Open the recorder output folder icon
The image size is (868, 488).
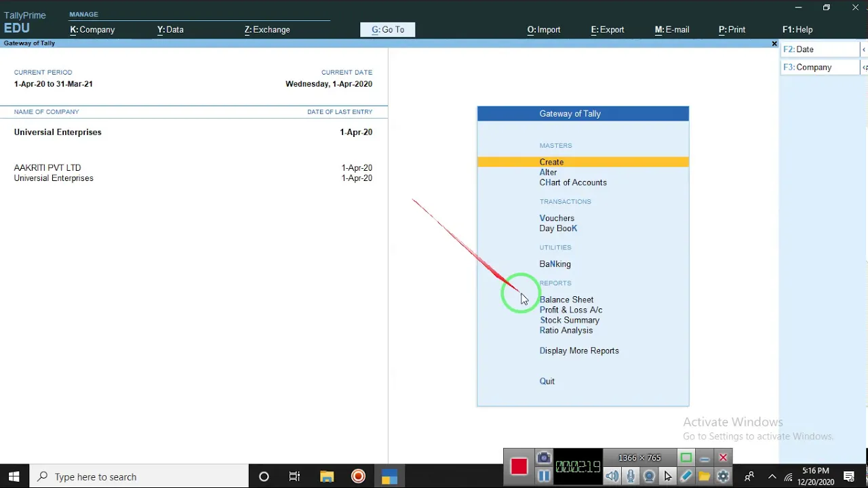(x=704, y=476)
